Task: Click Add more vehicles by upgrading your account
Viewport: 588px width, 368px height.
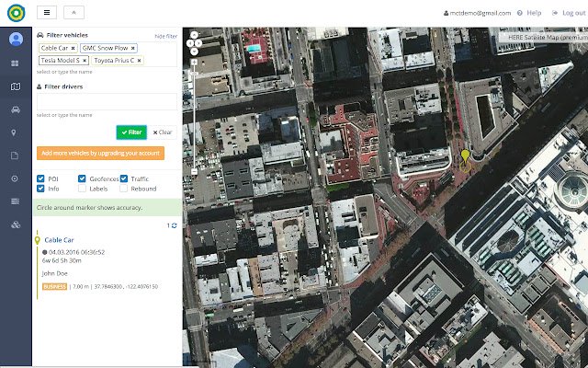Action: (100, 154)
